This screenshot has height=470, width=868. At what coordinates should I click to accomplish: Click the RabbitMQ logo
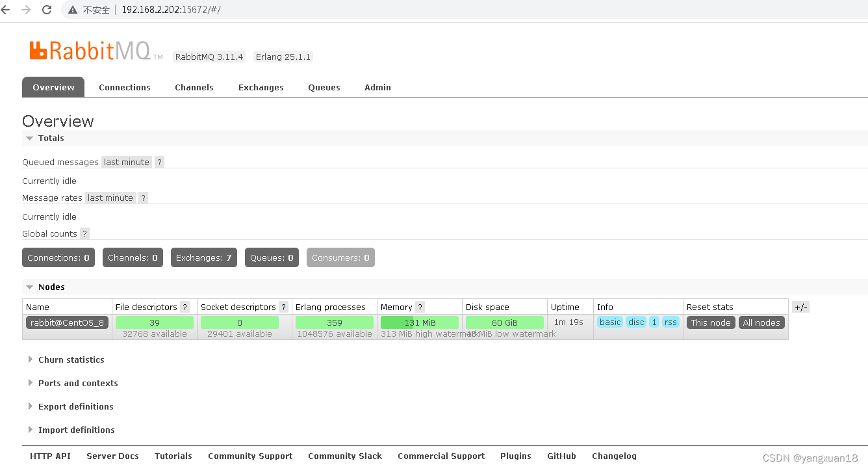96,50
